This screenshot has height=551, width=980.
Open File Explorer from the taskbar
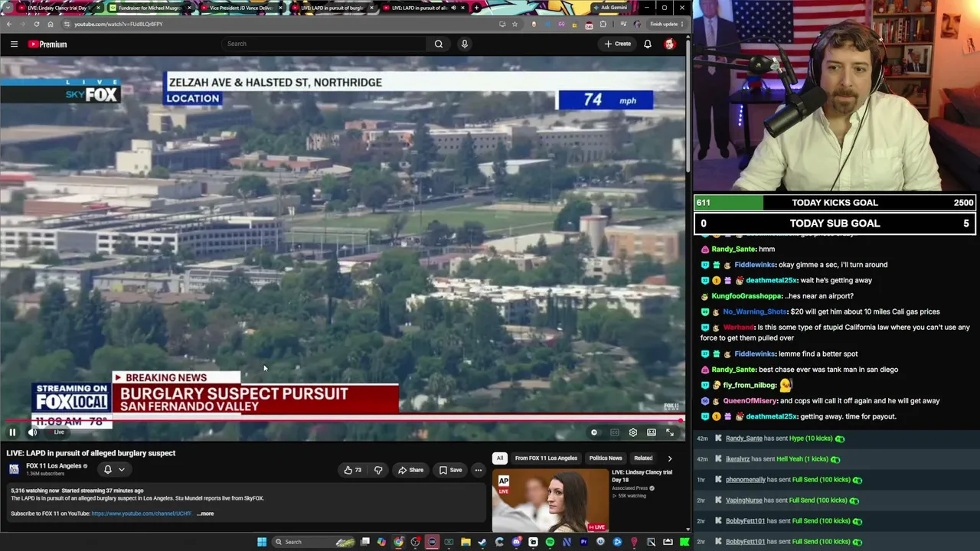click(465, 542)
